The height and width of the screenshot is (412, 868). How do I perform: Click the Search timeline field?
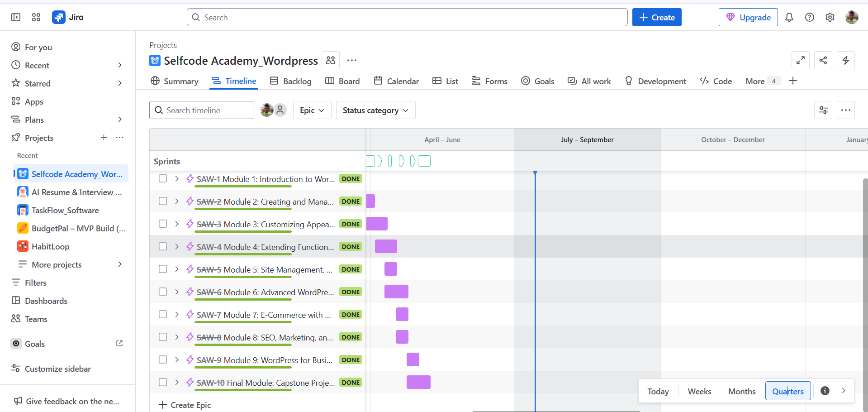pyautogui.click(x=201, y=110)
